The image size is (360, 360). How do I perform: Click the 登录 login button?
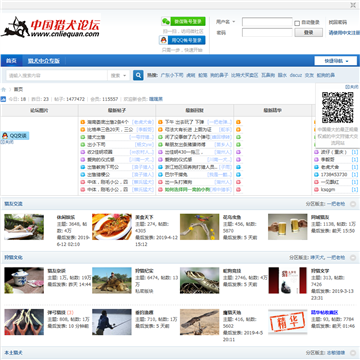click(309, 32)
